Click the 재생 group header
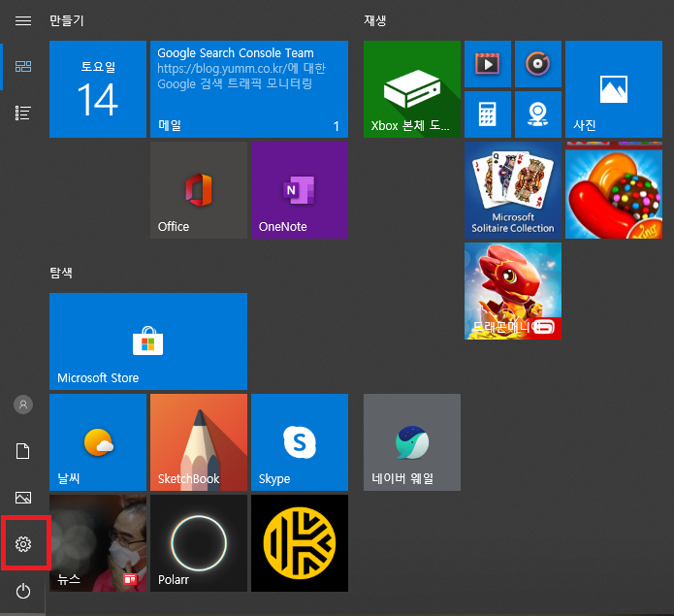The width and height of the screenshot is (674, 616). [375, 20]
